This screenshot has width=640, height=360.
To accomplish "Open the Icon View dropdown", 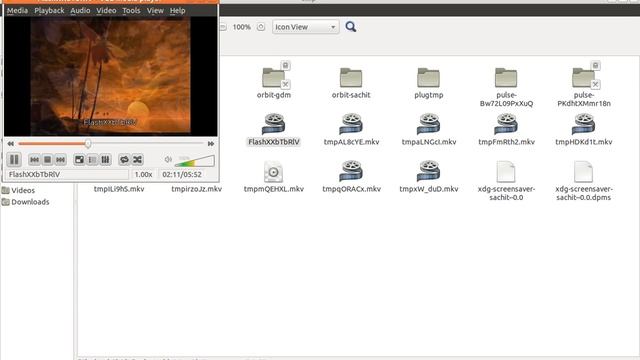I will coord(306,27).
